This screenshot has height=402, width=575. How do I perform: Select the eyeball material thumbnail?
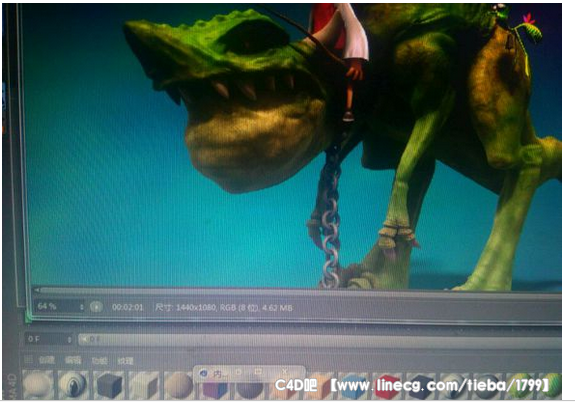point(73,385)
